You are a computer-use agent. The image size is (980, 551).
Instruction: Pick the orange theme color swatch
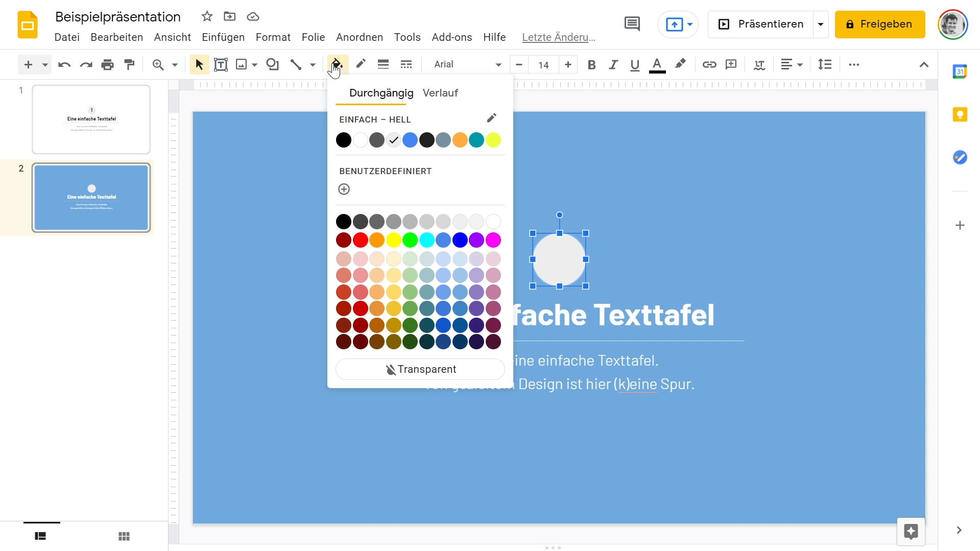(x=460, y=140)
